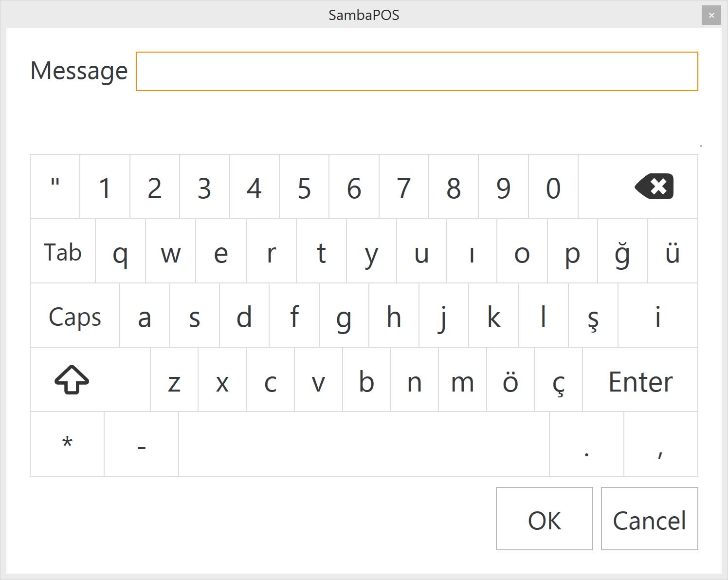Tap the comma key
The width and height of the screenshot is (728, 580).
[x=661, y=444]
